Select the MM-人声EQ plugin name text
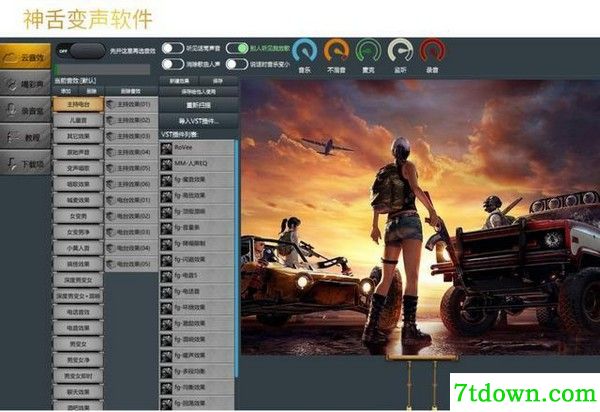The height and width of the screenshot is (412, 600). (x=191, y=163)
